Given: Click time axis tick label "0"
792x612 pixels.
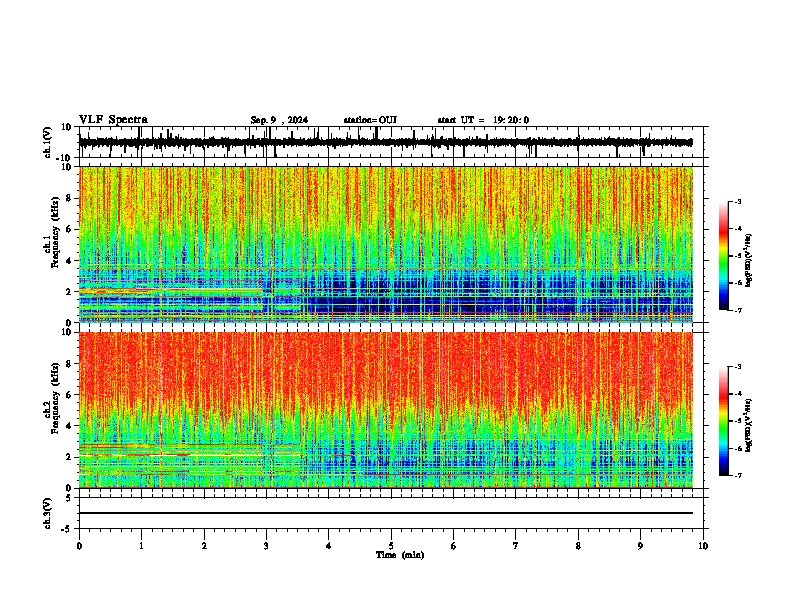Looking at the screenshot, I should (79, 546).
